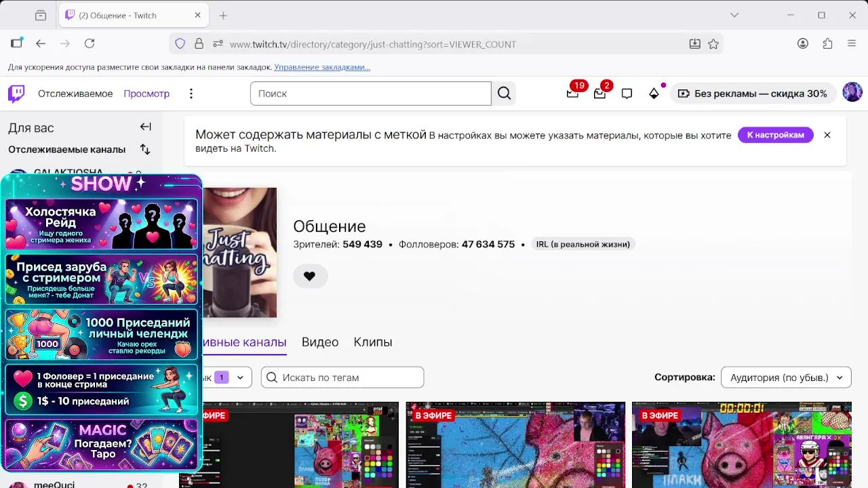Open the recent browsing tab history icon
The width and height of the screenshot is (868, 488).
[x=41, y=15]
